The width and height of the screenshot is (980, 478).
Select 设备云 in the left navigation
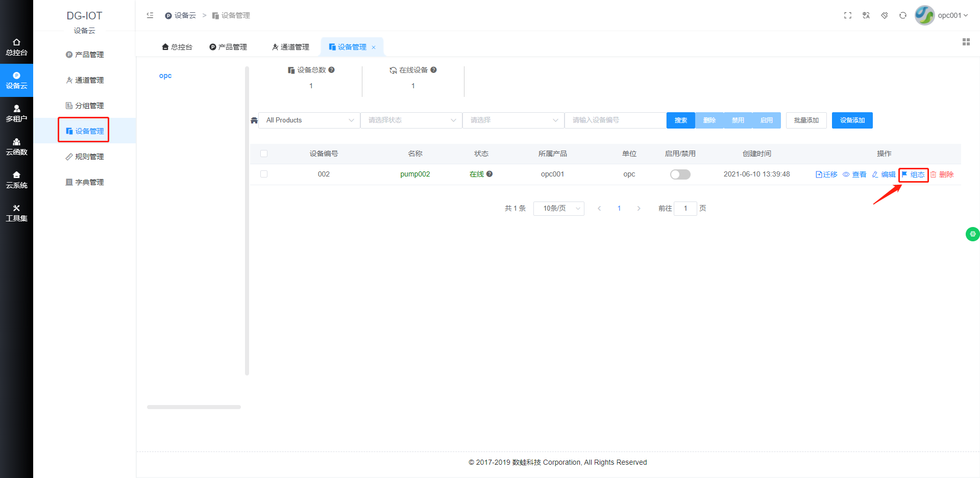(x=16, y=80)
